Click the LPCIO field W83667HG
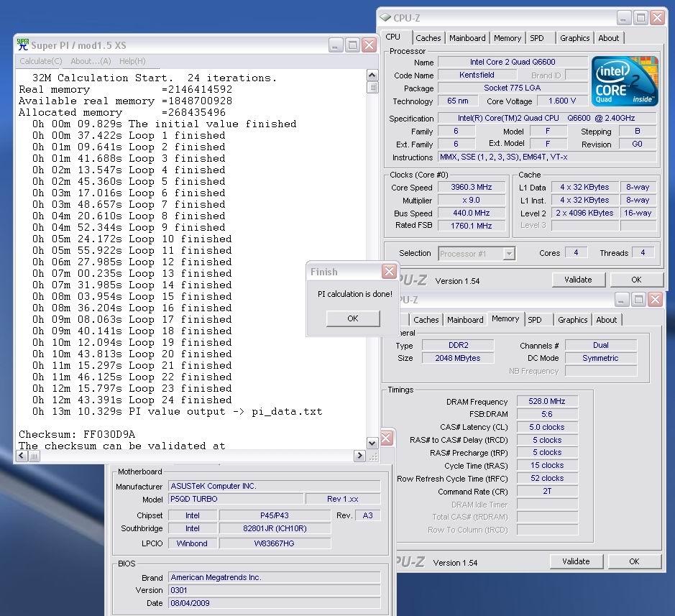This screenshot has height=616, width=675. pyautogui.click(x=275, y=543)
